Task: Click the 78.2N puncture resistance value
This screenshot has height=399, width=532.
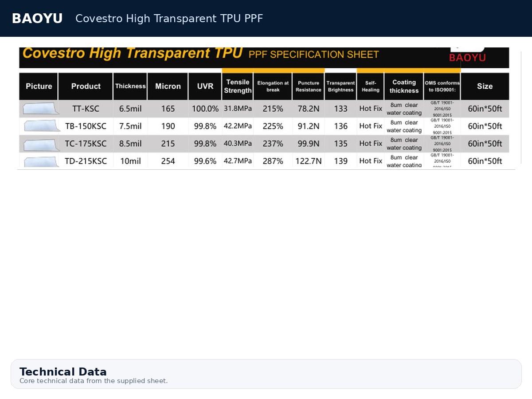Action: tap(309, 109)
